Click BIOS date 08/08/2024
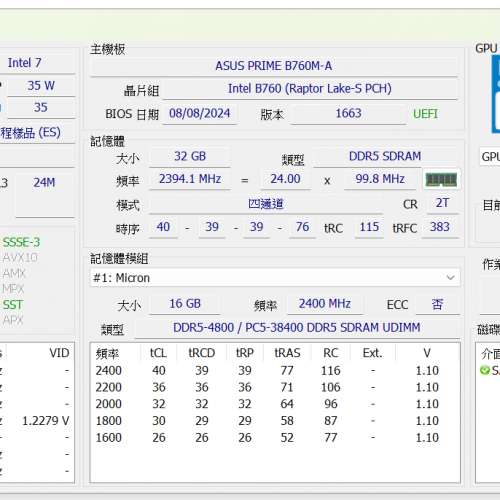 200,113
